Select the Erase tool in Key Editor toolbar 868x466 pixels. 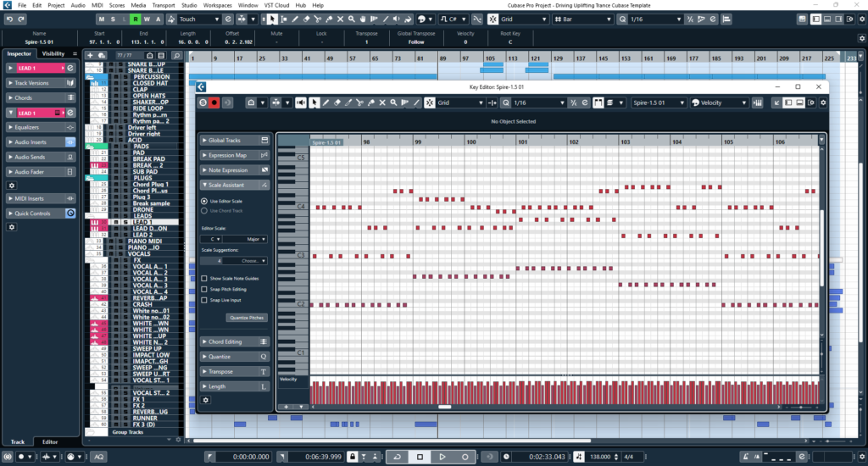click(x=337, y=103)
